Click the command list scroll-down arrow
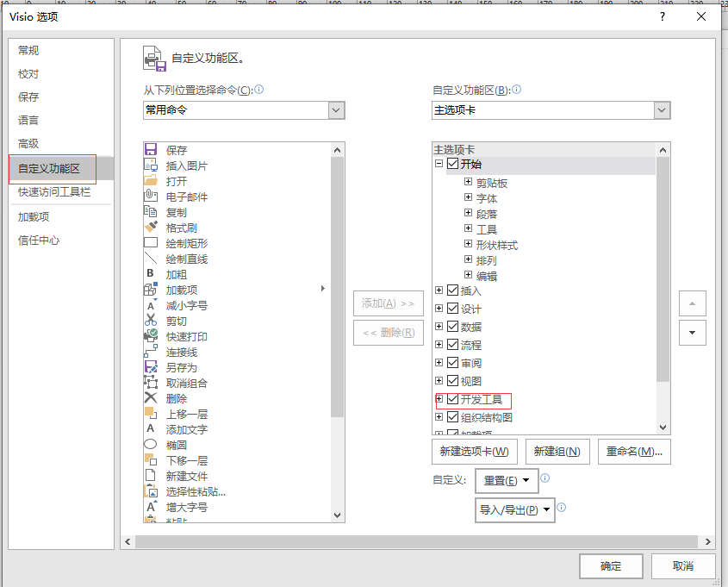Viewport: 728px width, 587px height. [338, 515]
